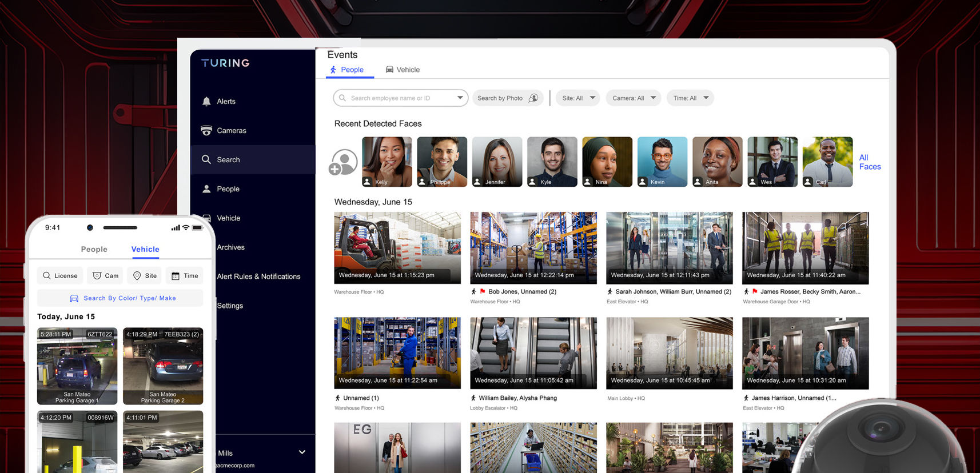Click the Search by Photo face icon
The image size is (980, 473).
click(533, 98)
